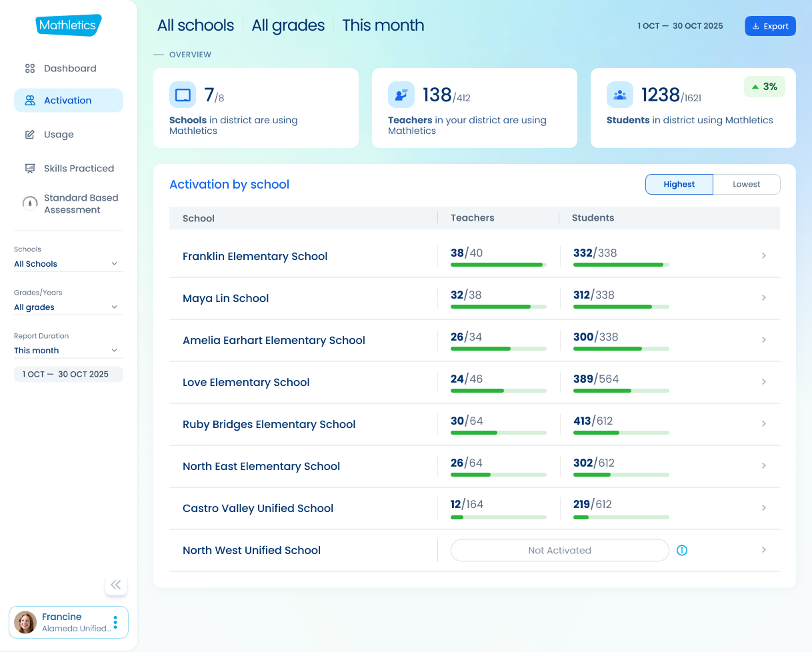The width and height of the screenshot is (812, 652).
Task: Click the Schools activation overview card text
Action: tap(233, 125)
